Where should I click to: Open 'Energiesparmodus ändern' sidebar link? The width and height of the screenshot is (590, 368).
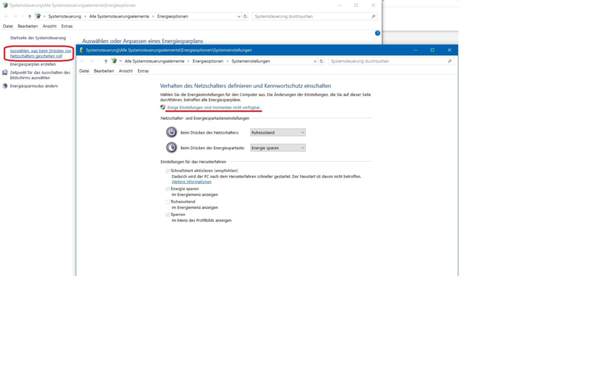point(34,86)
